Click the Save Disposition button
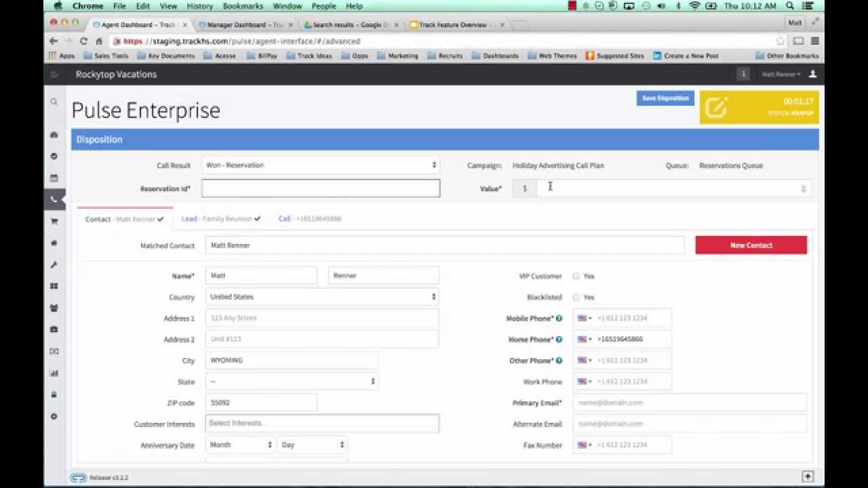Screen dimensions: 868x488 pos(665,98)
